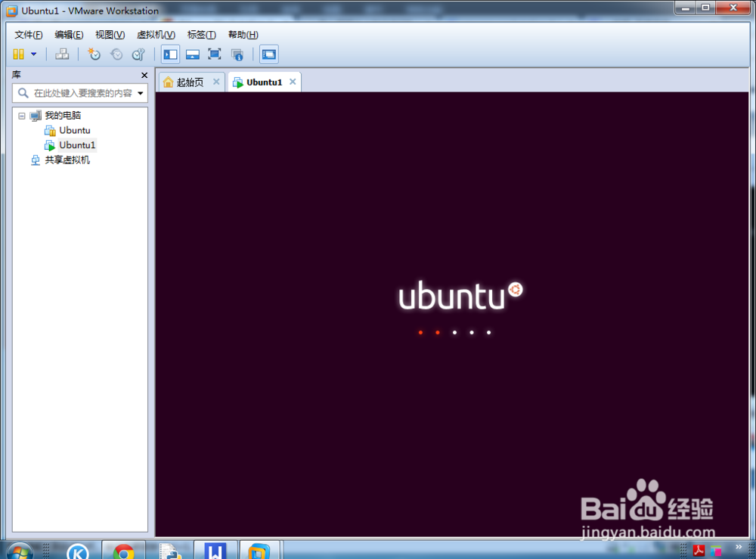Open the blue K app in taskbar
The width and height of the screenshot is (756, 559).
78,551
